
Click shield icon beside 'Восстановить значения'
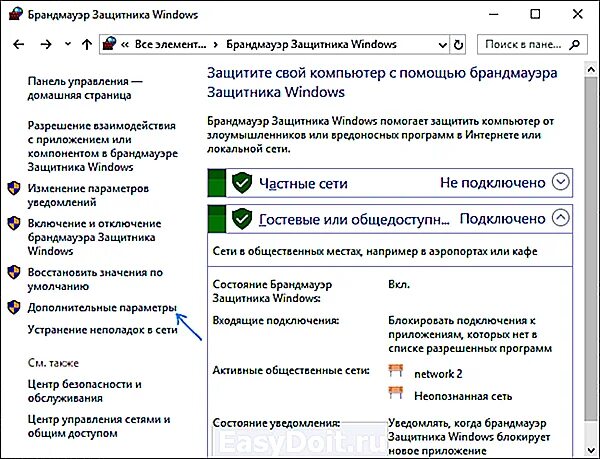(x=14, y=272)
